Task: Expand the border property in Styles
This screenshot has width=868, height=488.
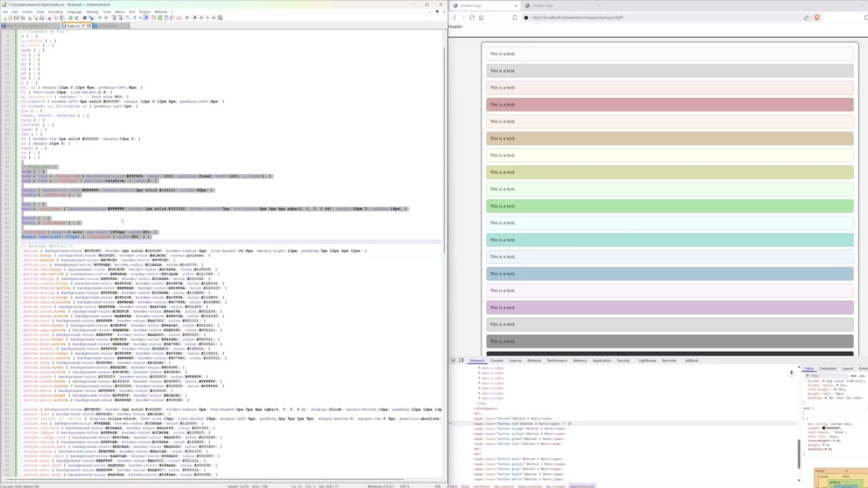Action: pos(824,381)
